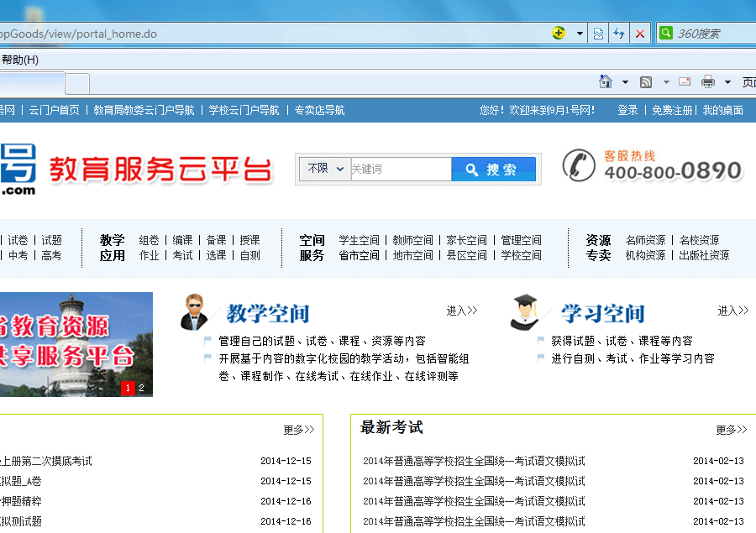Click the Compatibility View icon
Screen dimensions: 756x533
point(598,34)
